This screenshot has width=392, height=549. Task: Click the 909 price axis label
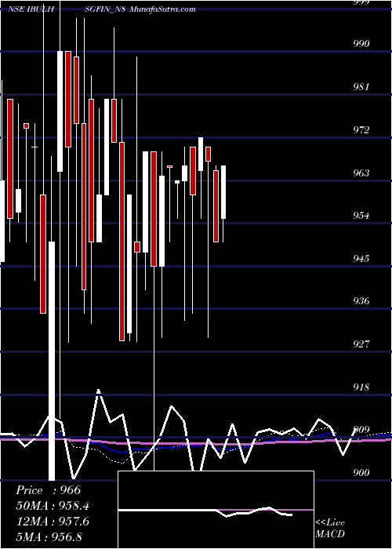click(361, 430)
